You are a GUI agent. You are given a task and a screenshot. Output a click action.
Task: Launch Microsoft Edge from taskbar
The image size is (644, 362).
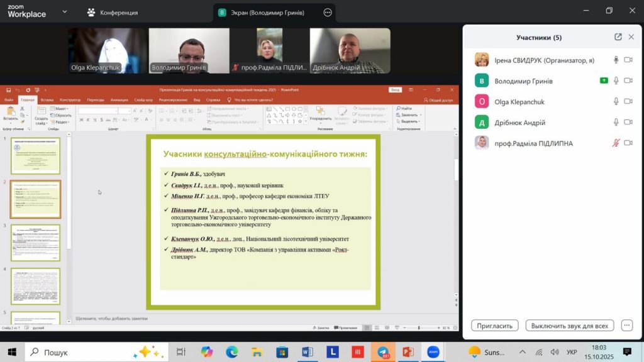(x=232, y=352)
